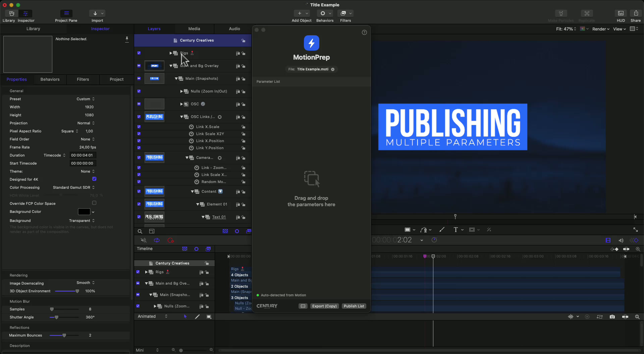Toggle the Link X.Scale checkbox

[x=139, y=127]
